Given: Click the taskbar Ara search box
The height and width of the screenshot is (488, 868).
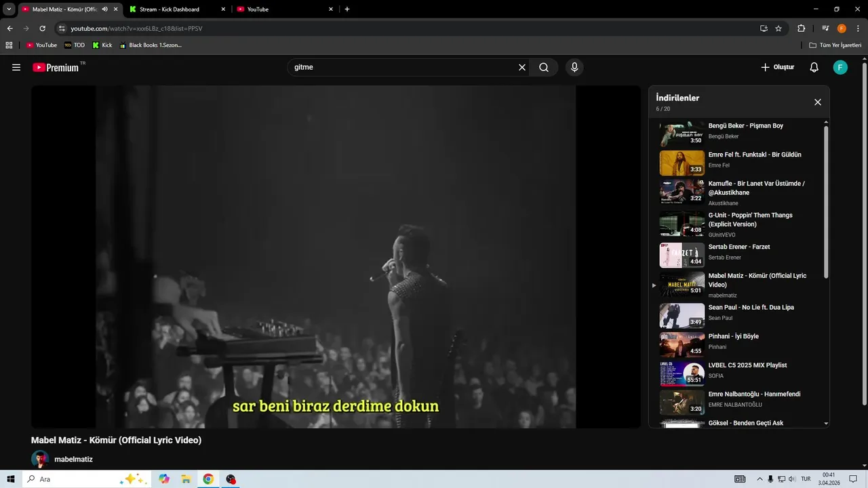Looking at the screenshot, I should (87, 479).
